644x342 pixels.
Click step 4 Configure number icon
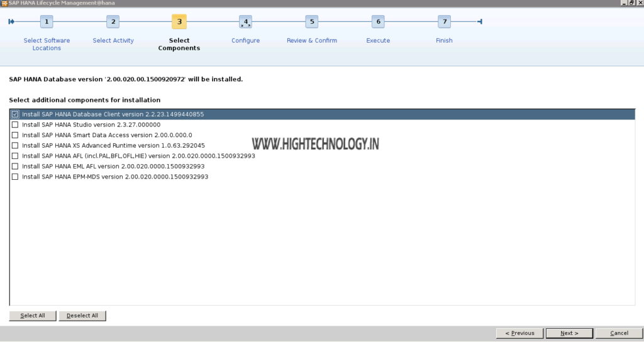pyautogui.click(x=246, y=22)
